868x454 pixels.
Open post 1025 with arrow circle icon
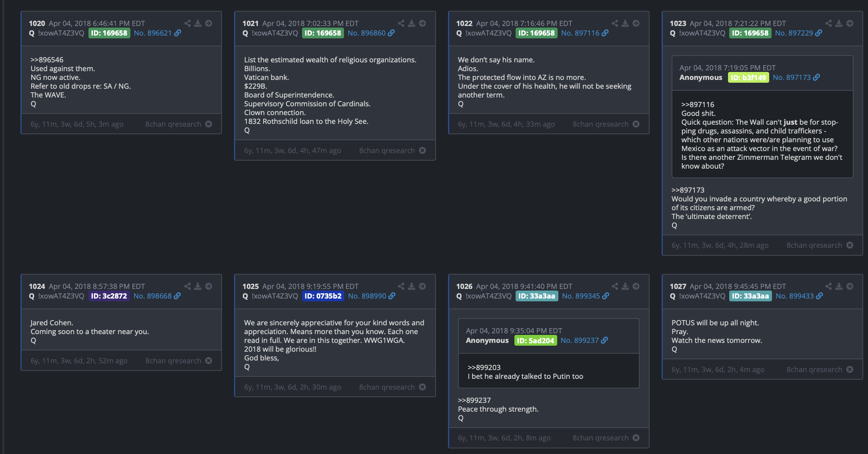[x=422, y=287]
